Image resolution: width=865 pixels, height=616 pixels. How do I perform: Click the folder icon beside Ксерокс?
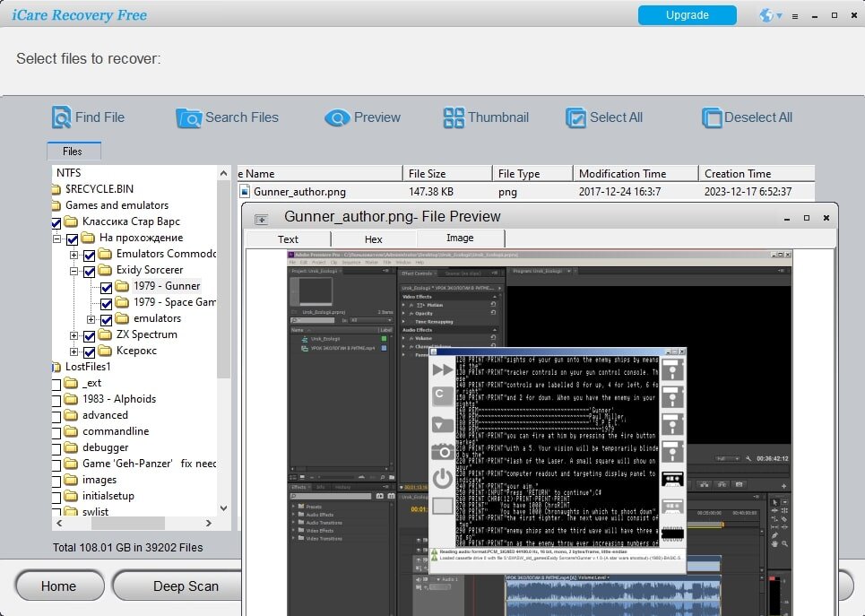coord(105,350)
